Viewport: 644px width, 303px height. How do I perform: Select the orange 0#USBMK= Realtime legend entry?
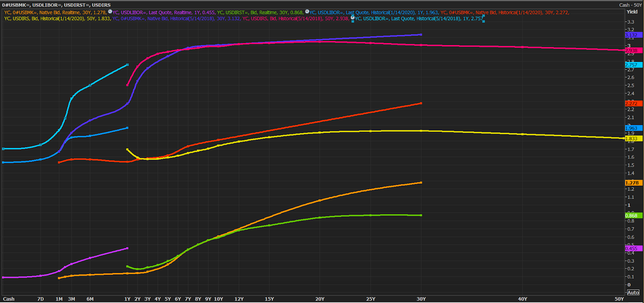56,12
